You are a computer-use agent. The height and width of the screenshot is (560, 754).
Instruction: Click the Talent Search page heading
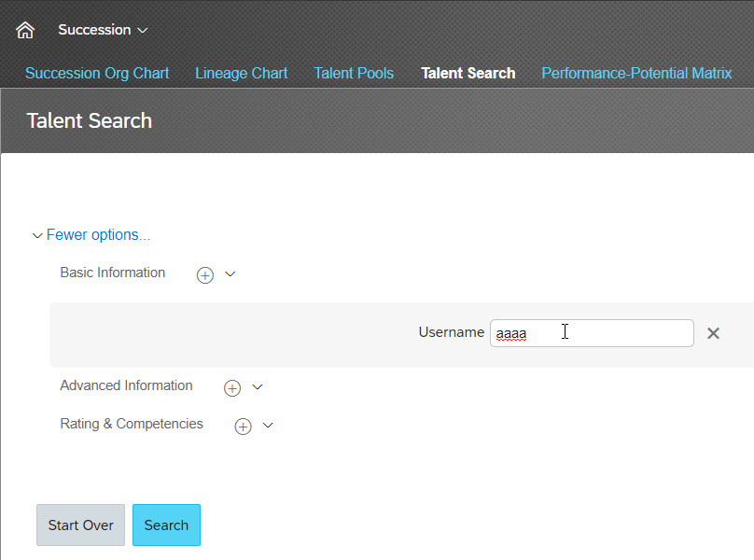90,120
